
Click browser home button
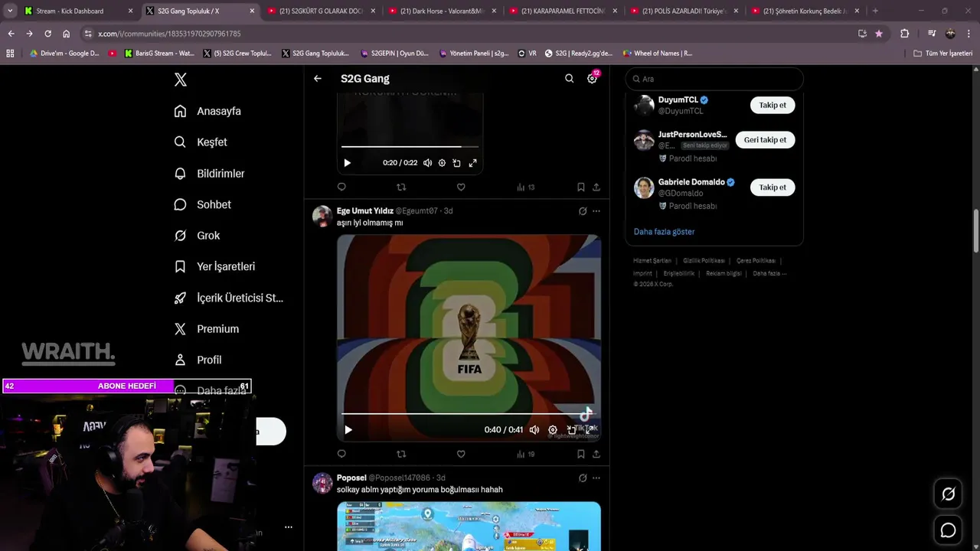pos(67,34)
